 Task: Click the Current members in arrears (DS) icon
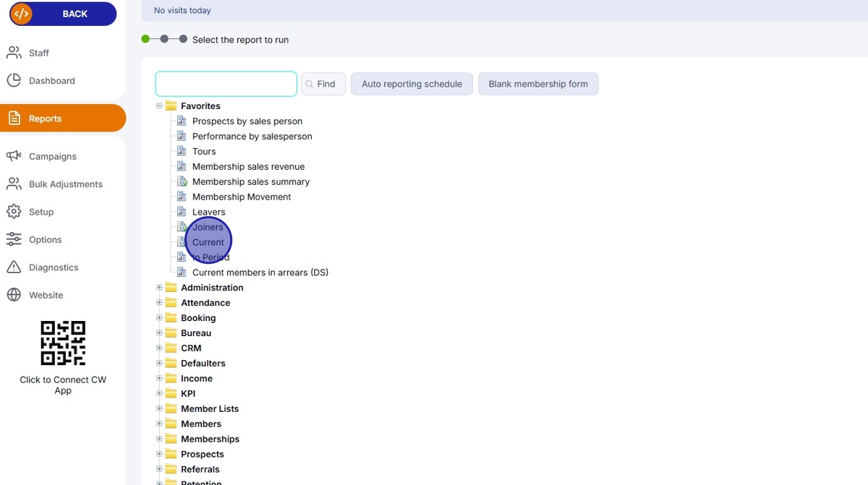pos(182,272)
